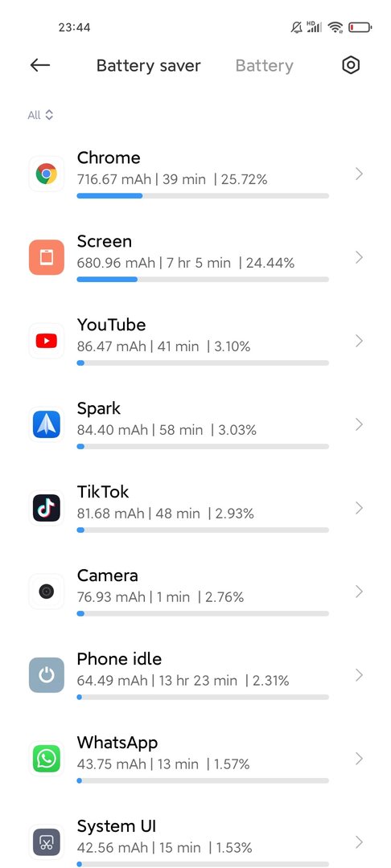Tap the TikTok app icon
Screen dimensions: 391x868
[x=47, y=508]
